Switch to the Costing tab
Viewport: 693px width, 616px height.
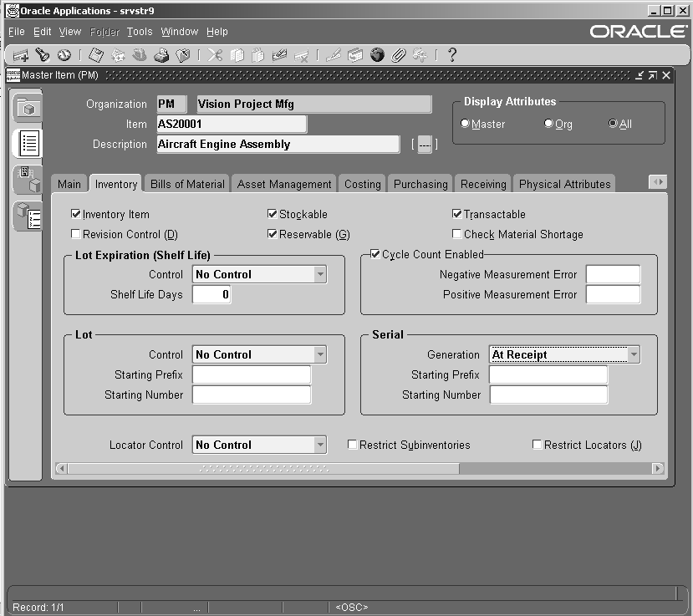click(x=363, y=184)
